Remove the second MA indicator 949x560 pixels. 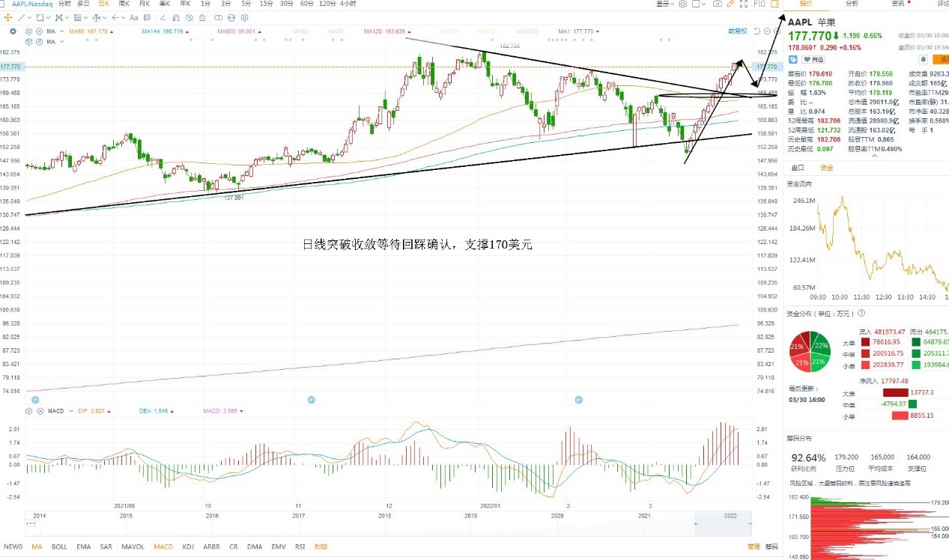(x=39, y=42)
